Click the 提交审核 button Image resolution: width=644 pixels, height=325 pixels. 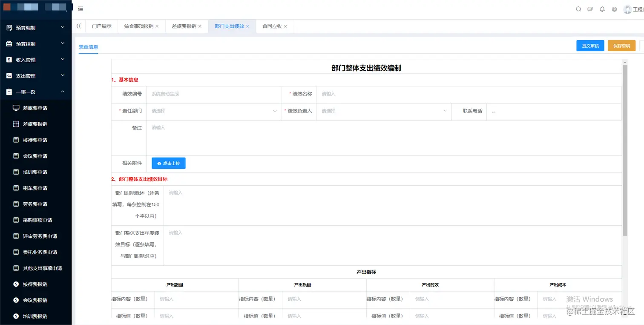[x=590, y=46]
